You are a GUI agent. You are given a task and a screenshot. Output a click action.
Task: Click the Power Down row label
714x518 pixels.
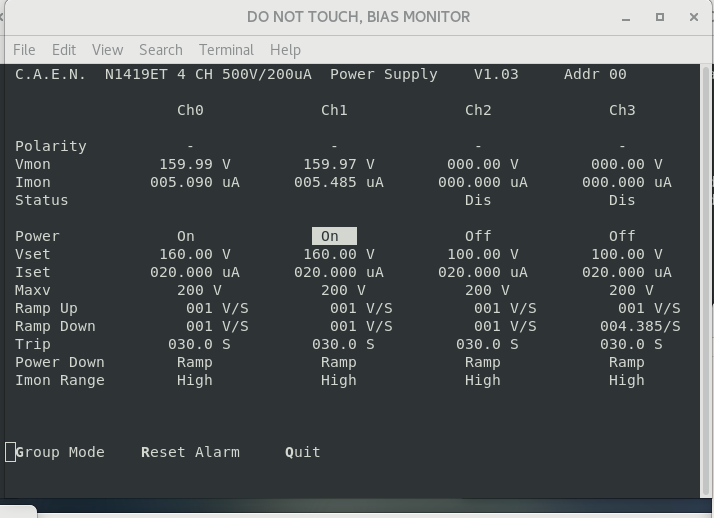tap(60, 362)
